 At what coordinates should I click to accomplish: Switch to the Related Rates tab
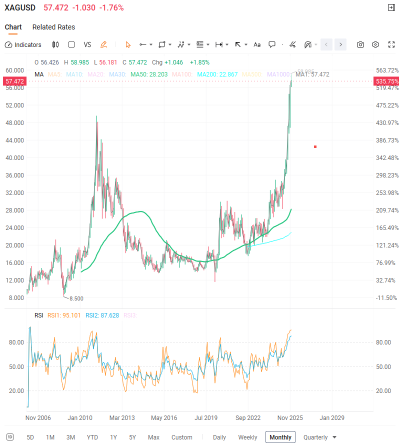point(54,27)
